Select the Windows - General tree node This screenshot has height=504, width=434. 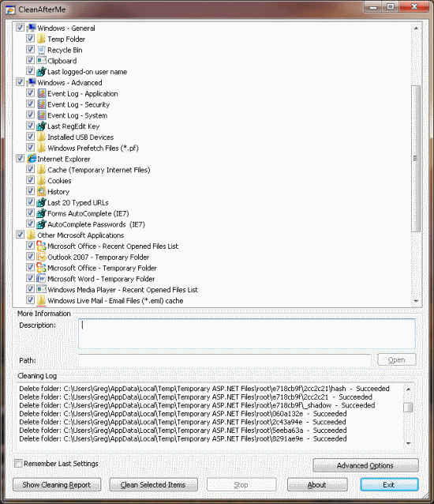tap(66, 28)
